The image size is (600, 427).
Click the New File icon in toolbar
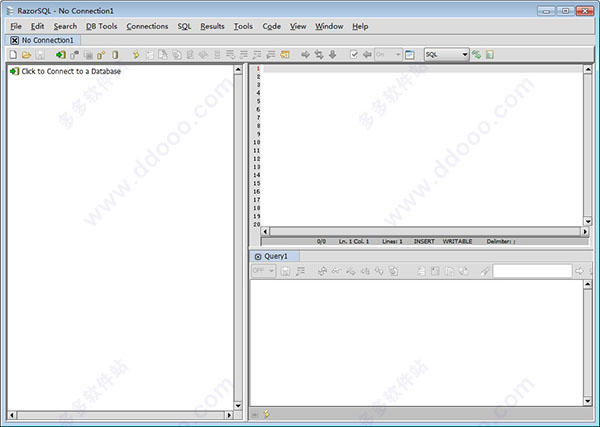(x=13, y=55)
